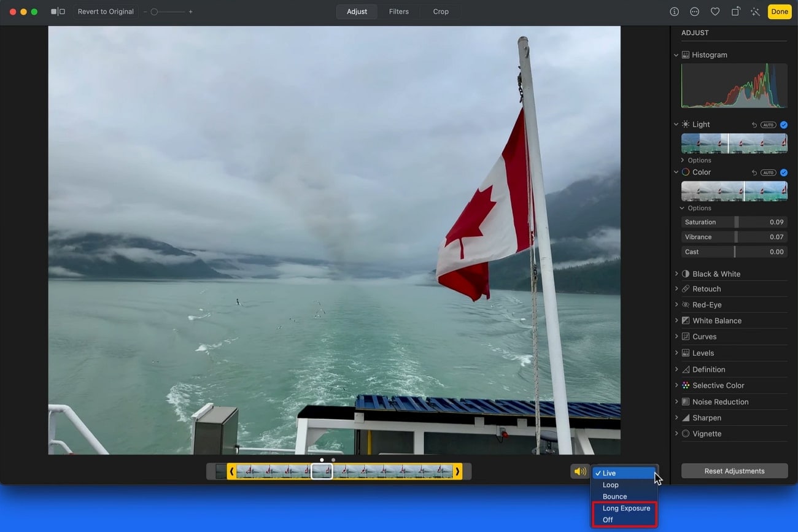The width and height of the screenshot is (798, 532).
Task: Click the White Balance icon
Action: pos(686,320)
